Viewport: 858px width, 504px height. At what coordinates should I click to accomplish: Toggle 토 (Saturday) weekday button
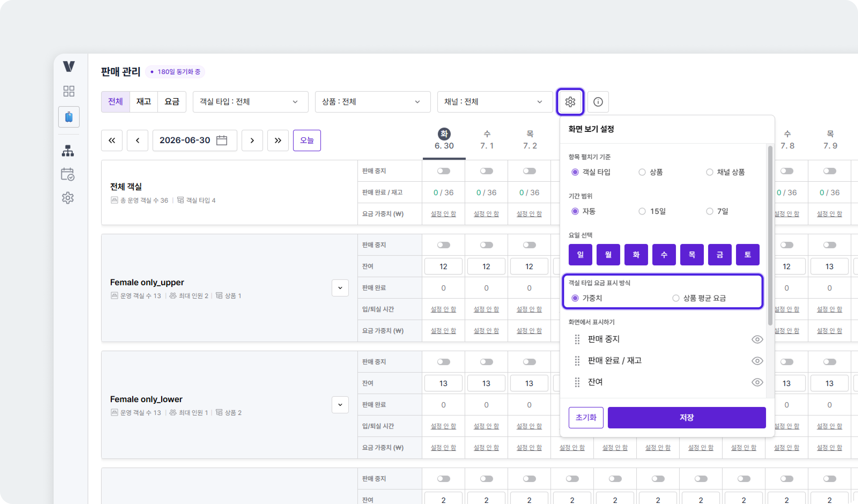[748, 254]
